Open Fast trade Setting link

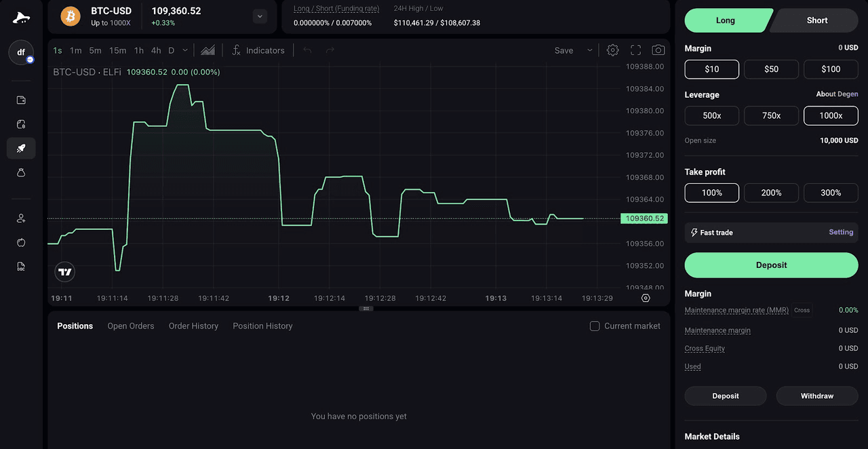[x=841, y=232]
